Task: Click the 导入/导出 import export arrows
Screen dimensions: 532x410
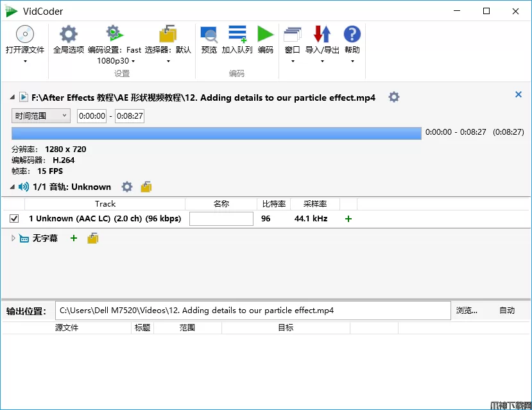Action: (322, 34)
